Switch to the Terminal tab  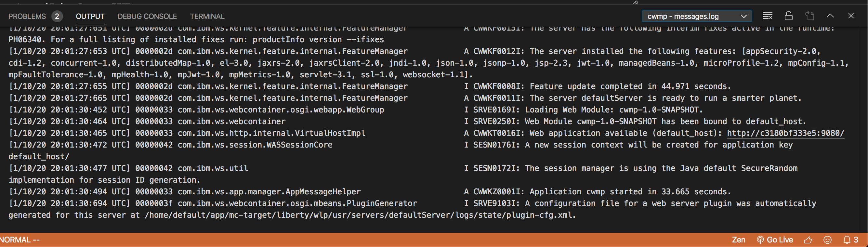pyautogui.click(x=207, y=16)
